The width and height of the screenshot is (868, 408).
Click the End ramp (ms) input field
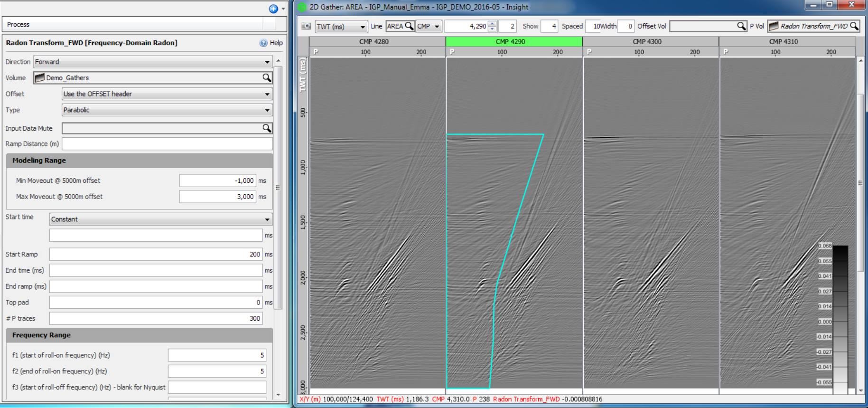click(156, 286)
